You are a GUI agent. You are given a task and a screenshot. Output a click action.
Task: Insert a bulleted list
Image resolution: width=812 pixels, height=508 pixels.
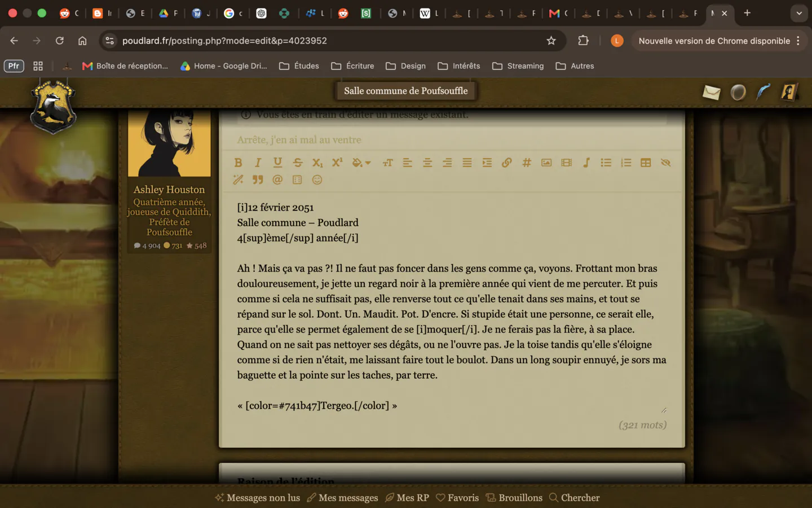tap(606, 163)
